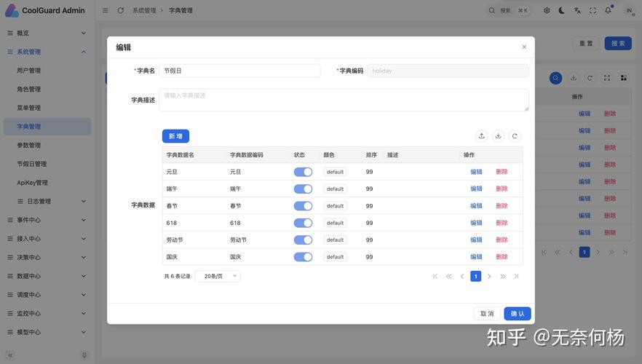This screenshot has height=364, width=642.
Task: Expand the 概览 sidebar menu
Action: [47, 33]
